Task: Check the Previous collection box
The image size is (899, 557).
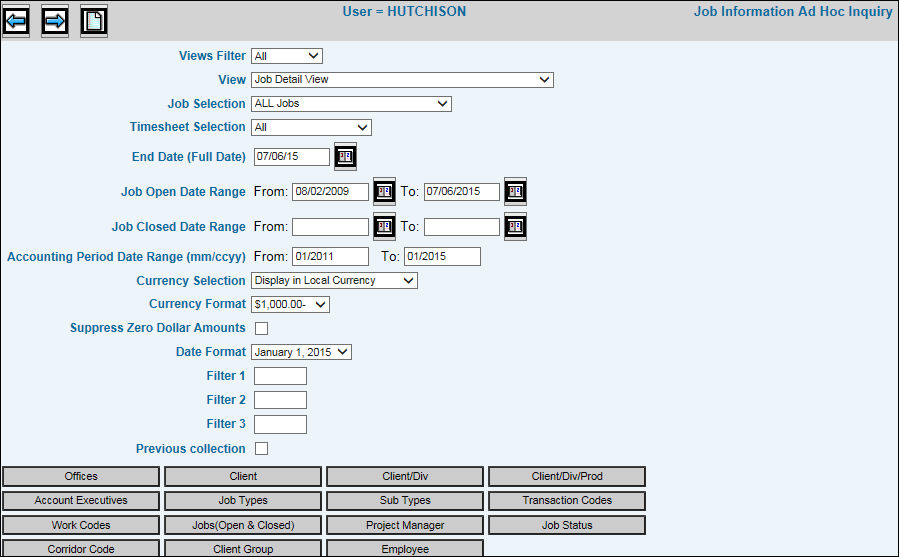Action: pos(262,449)
